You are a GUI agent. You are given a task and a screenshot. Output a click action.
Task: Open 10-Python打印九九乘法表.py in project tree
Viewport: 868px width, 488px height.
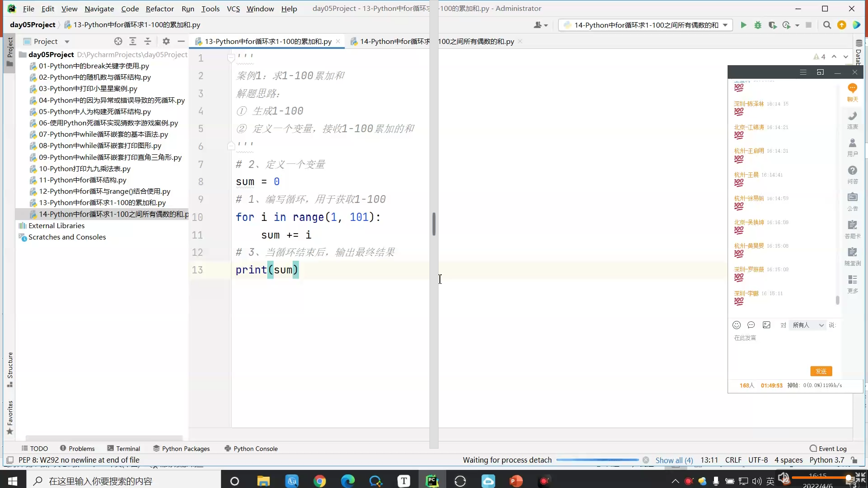click(x=84, y=168)
